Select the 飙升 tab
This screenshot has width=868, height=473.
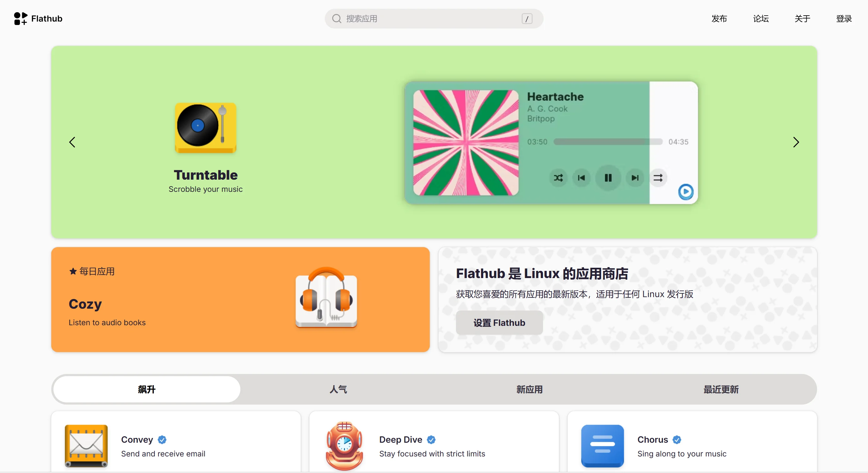tap(147, 390)
